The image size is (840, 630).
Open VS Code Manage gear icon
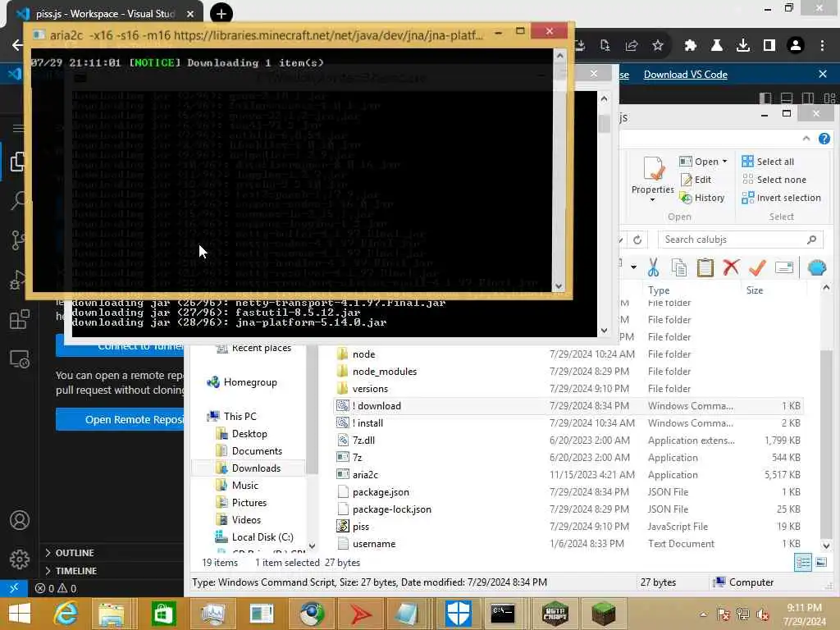click(20, 559)
